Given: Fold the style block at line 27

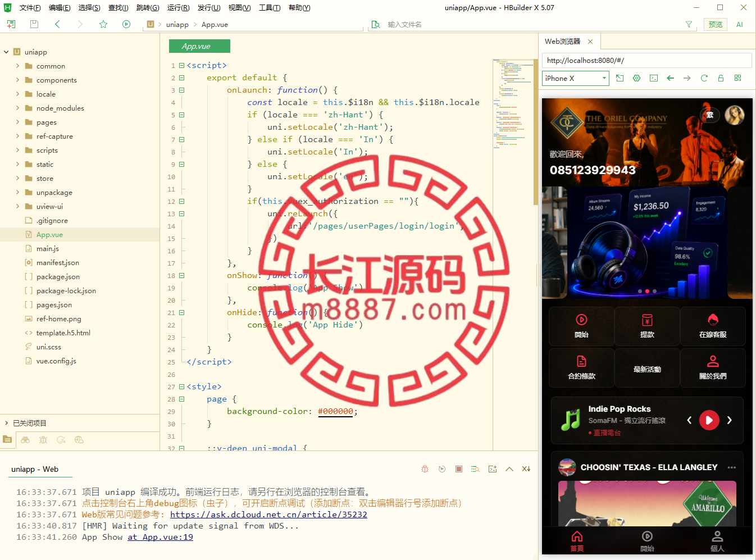Looking at the screenshot, I should [181, 386].
